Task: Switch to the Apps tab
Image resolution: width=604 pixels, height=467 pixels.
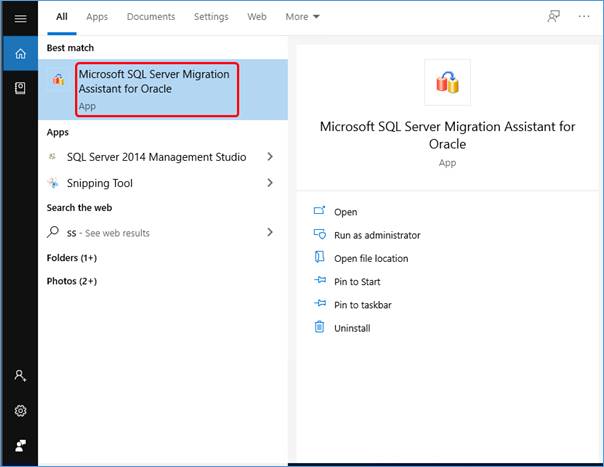Action: [97, 17]
